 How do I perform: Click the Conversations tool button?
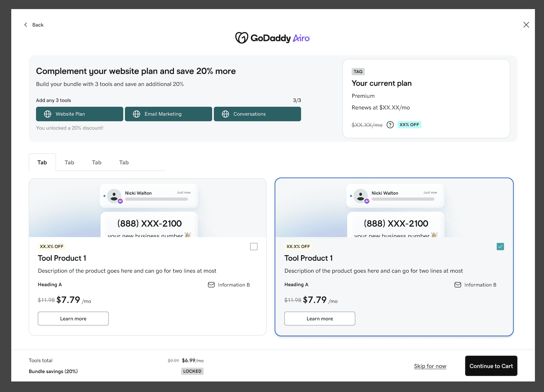point(257,114)
